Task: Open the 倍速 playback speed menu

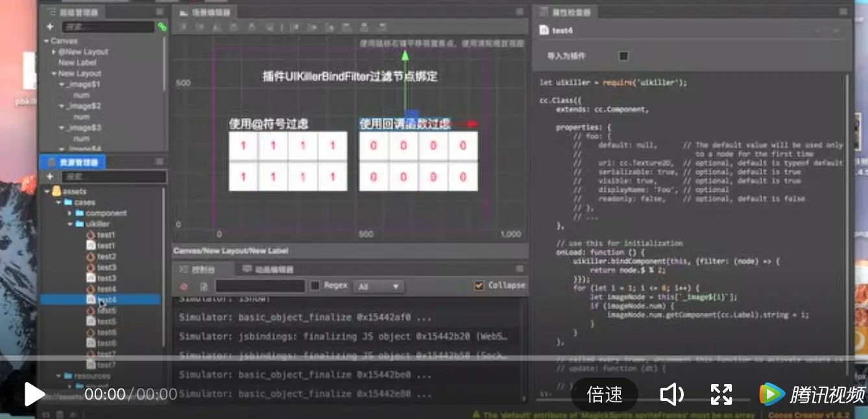Action: pos(604,394)
